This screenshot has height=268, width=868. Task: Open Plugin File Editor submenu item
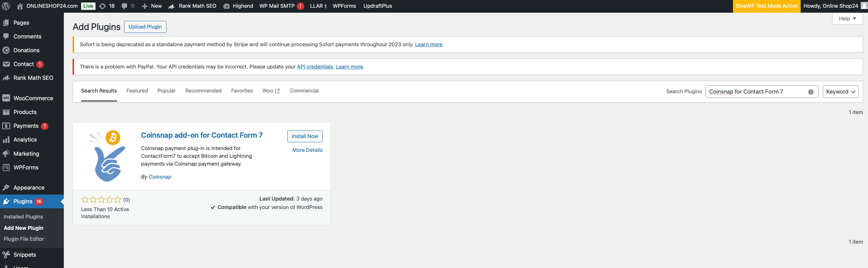(24, 239)
